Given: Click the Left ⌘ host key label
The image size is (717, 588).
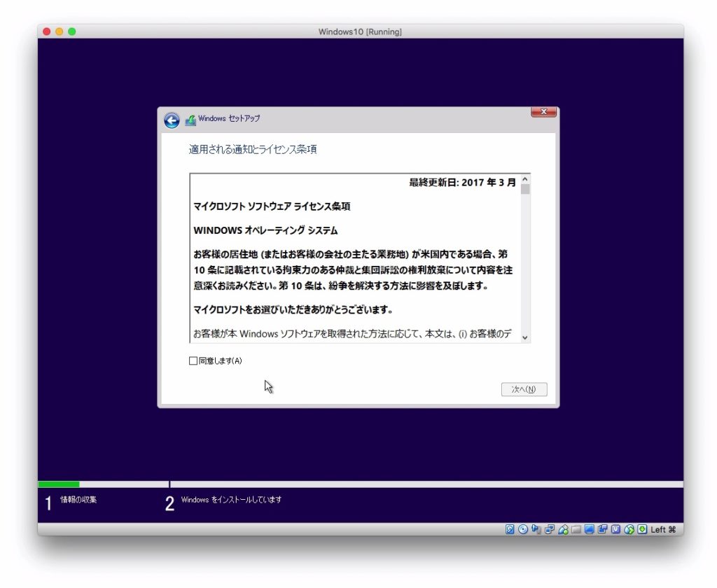Looking at the screenshot, I should click(x=663, y=529).
